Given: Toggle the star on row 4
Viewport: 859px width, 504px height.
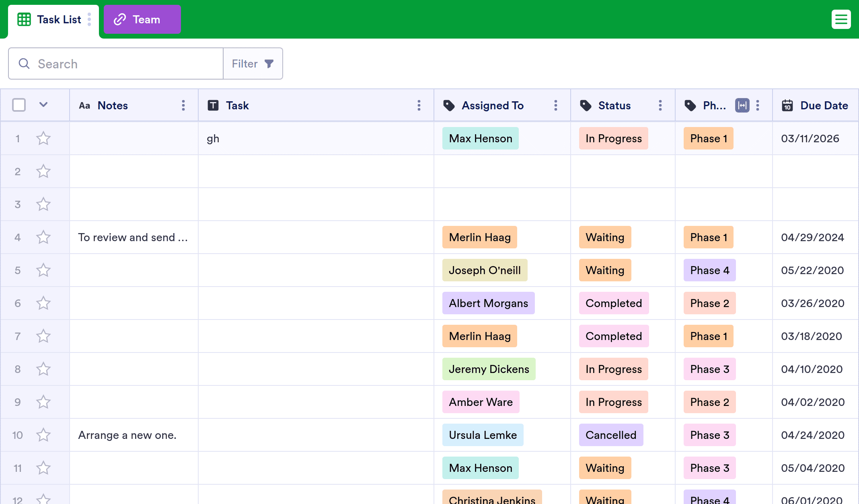Looking at the screenshot, I should 43,238.
